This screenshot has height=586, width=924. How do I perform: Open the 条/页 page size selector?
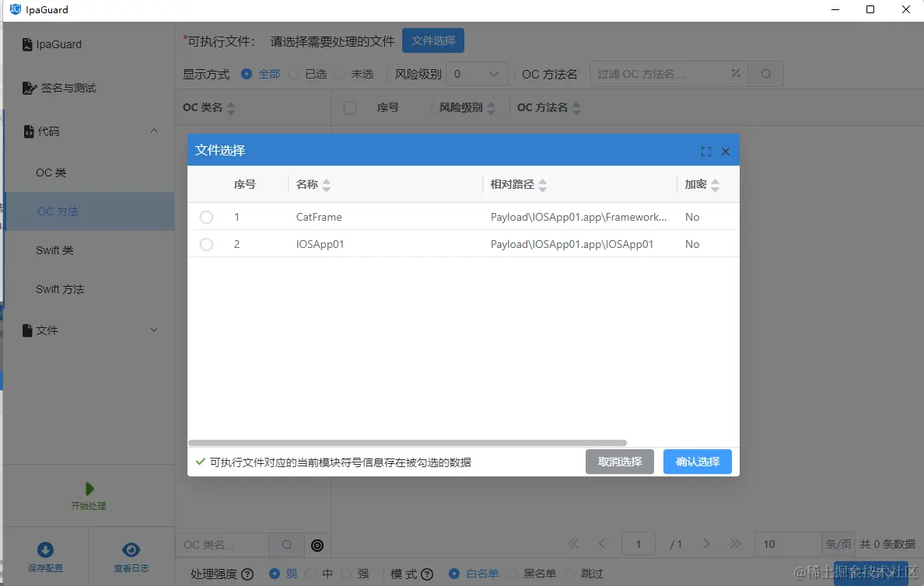pyautogui.click(x=803, y=544)
